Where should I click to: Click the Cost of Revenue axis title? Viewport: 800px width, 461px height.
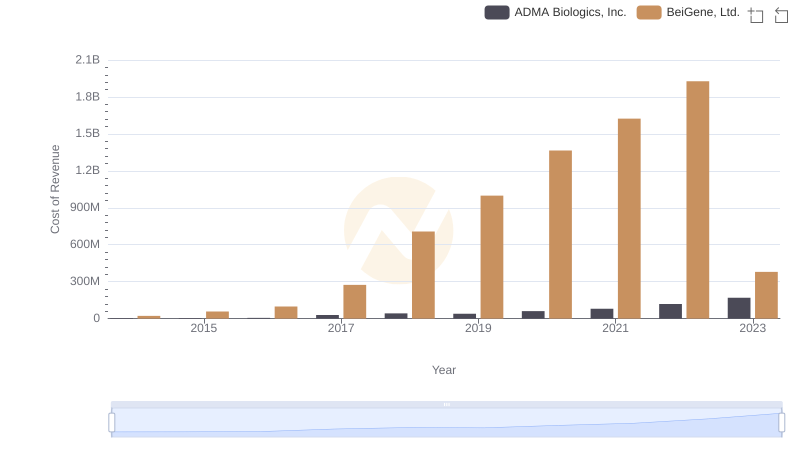click(55, 189)
